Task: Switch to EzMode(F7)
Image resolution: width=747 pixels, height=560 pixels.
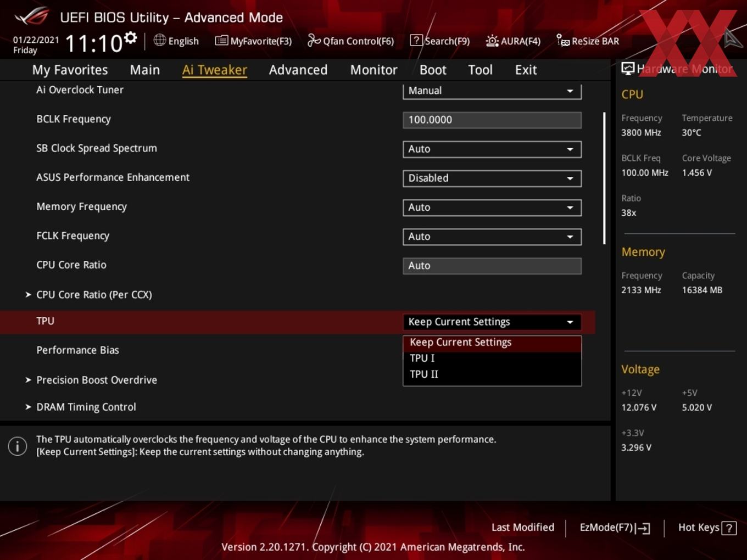Action: (615, 528)
